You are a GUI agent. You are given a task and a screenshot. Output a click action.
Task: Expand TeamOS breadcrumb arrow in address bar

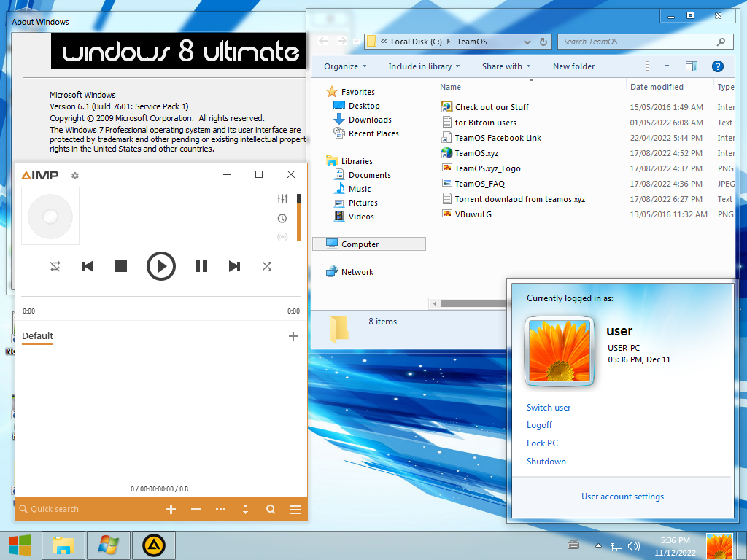tap(449, 42)
